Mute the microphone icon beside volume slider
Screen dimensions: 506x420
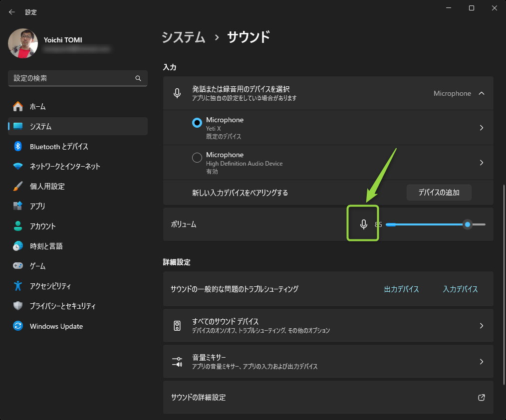(x=364, y=224)
